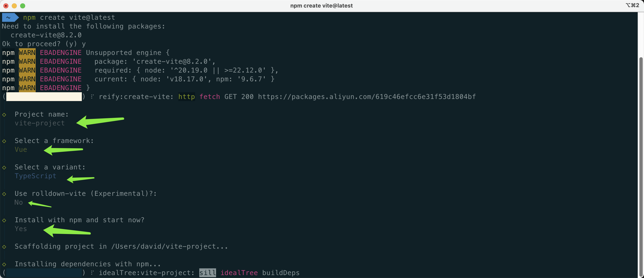Screen dimensions: 644x278
Task: Click the vite-project project name value
Action: click(x=39, y=123)
